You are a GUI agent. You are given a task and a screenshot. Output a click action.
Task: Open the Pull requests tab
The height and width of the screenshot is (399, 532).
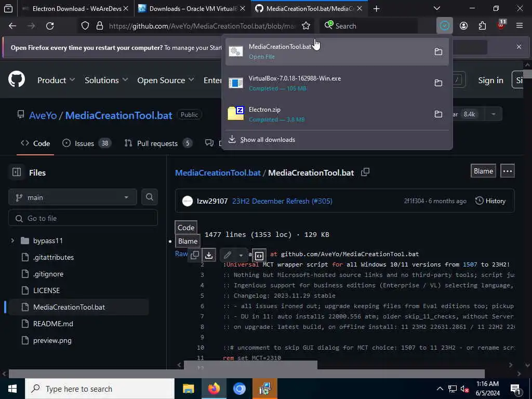(x=158, y=143)
